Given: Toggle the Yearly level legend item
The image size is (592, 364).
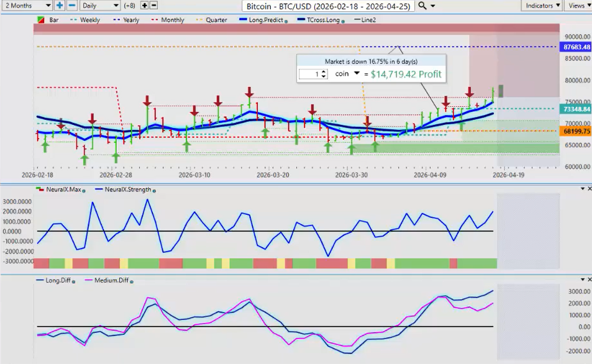Looking at the screenshot, I should click(126, 20).
